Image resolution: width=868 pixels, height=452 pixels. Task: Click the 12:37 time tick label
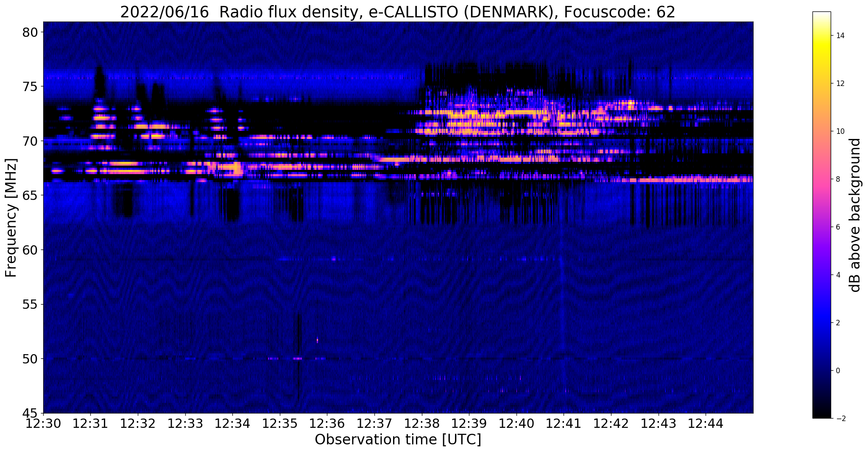click(374, 424)
